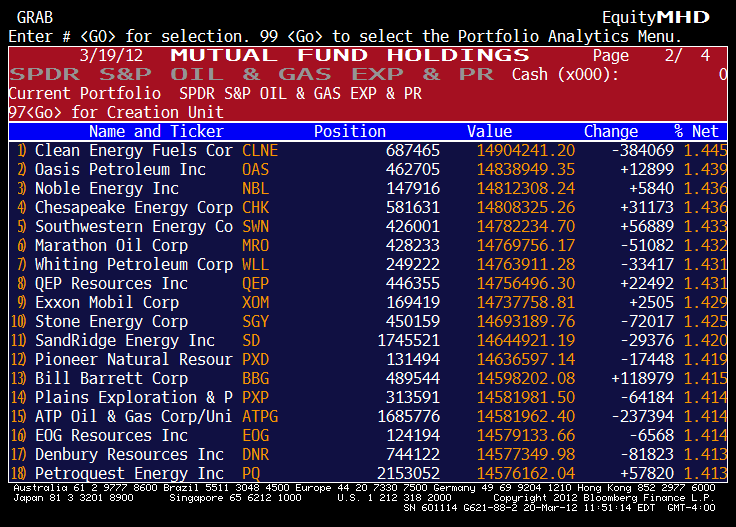Open ATP Oil & Gas Corp/Uni row
Screen dimensions: 736x527
coord(368,416)
